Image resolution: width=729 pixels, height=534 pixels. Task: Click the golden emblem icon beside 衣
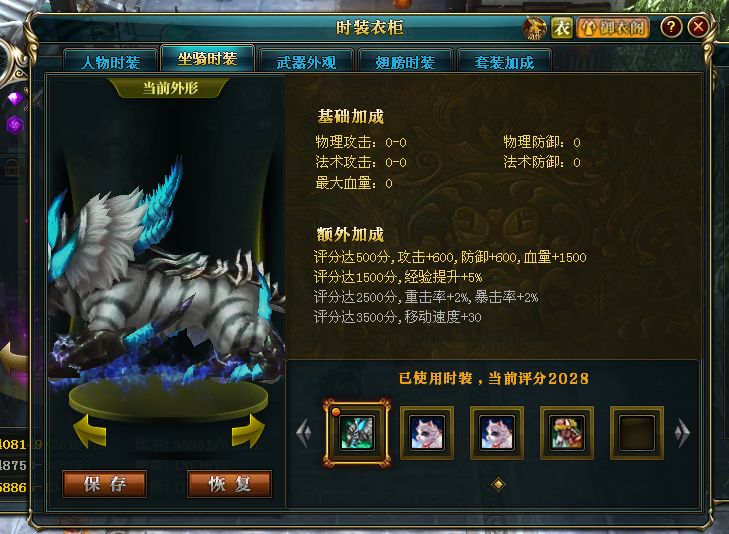click(x=534, y=28)
